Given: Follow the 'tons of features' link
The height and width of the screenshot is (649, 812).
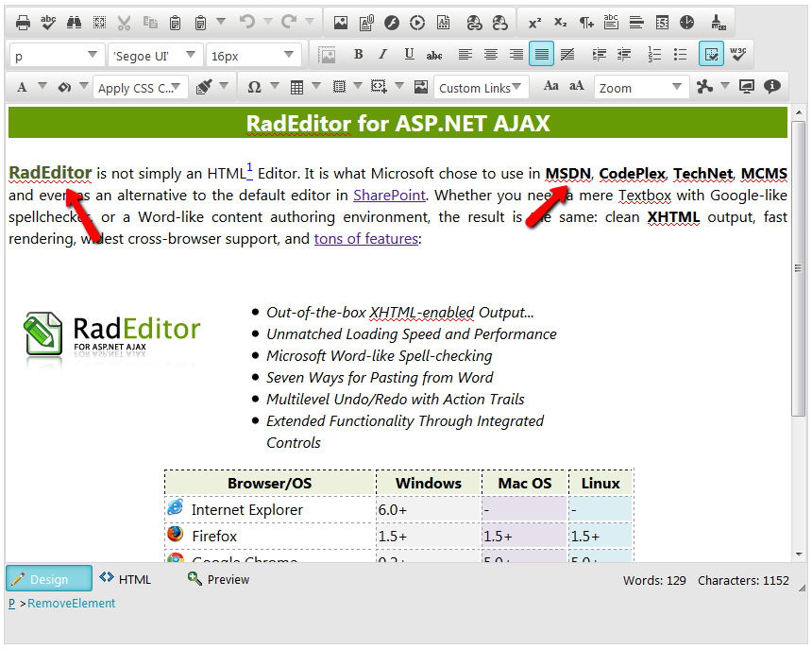Looking at the screenshot, I should (x=366, y=239).
